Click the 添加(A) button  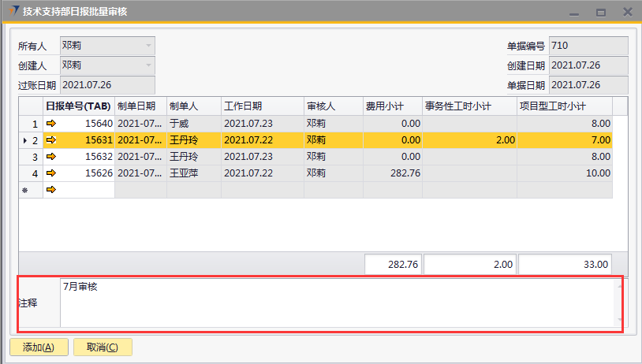38,347
